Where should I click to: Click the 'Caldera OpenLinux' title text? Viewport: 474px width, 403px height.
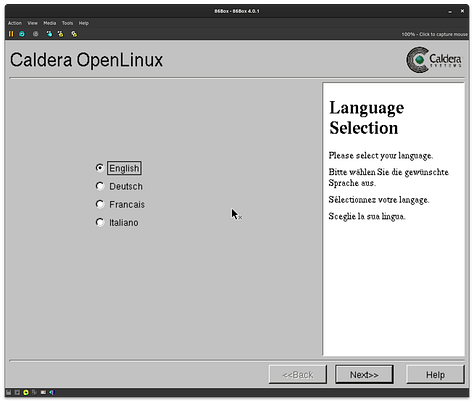pos(86,60)
